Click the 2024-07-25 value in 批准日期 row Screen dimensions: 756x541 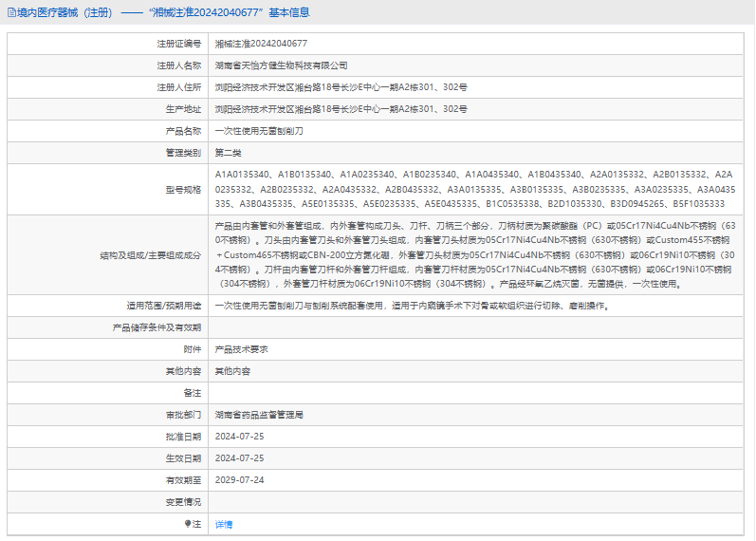coord(240,437)
